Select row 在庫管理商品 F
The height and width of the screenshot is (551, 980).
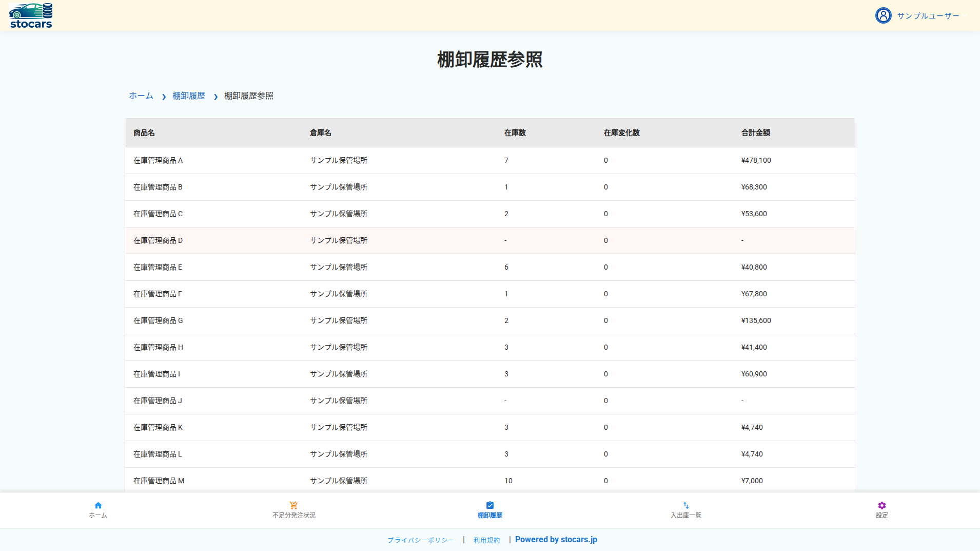(490, 294)
